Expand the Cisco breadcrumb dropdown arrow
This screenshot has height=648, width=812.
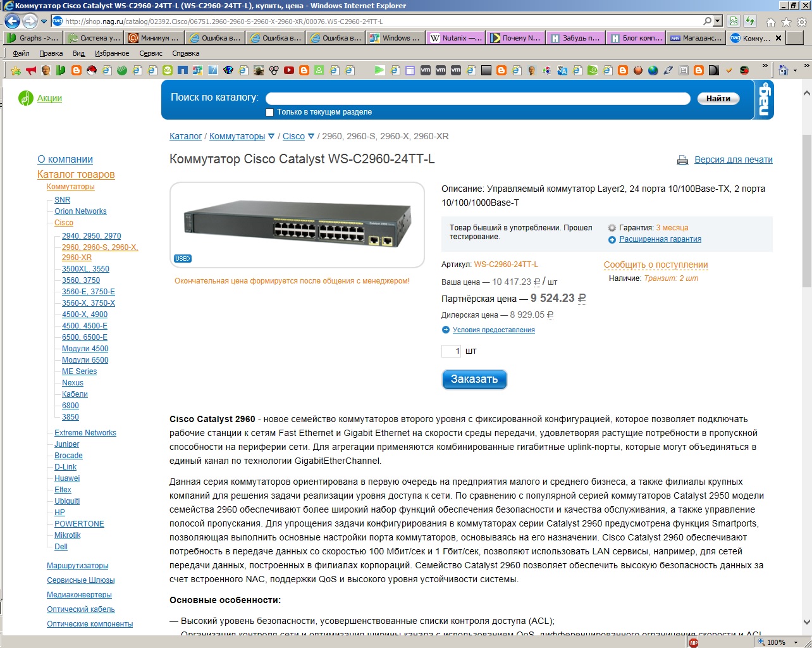pyautogui.click(x=311, y=136)
